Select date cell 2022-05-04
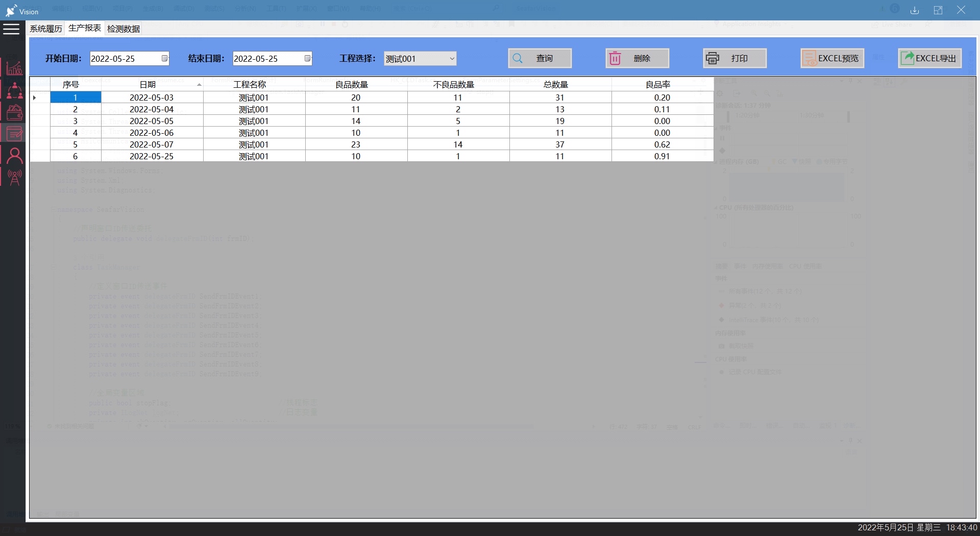980x536 pixels. [152, 109]
